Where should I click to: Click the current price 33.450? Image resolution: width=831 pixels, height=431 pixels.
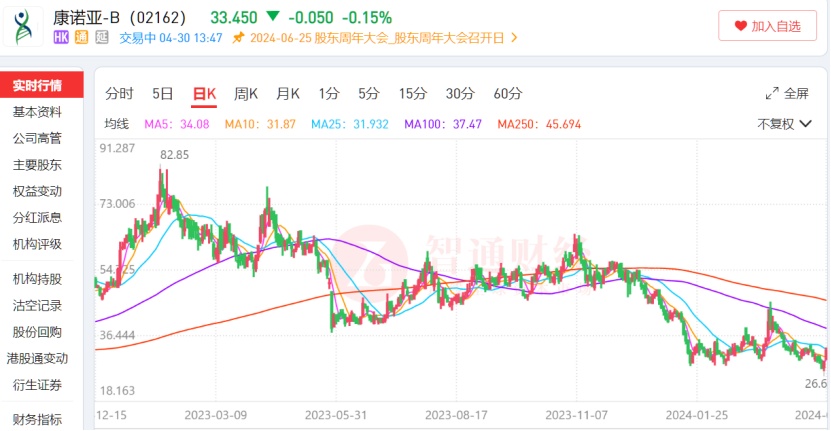point(234,17)
